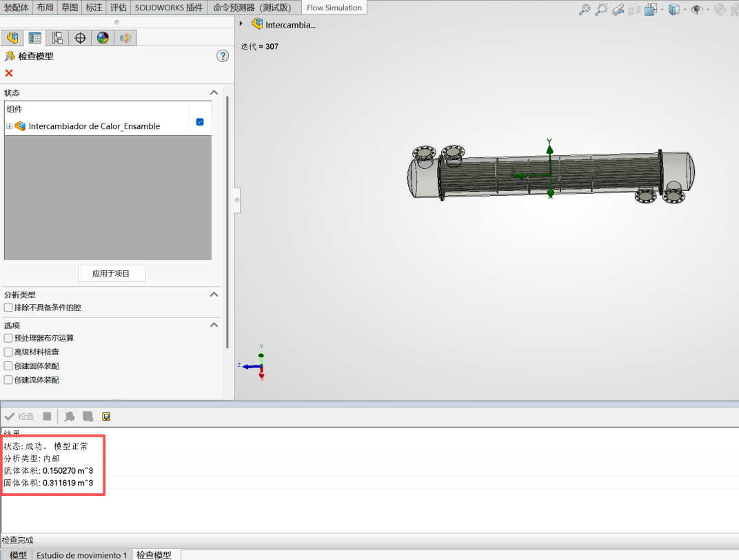Open Display Style dropdown arrow

(x=685, y=10)
